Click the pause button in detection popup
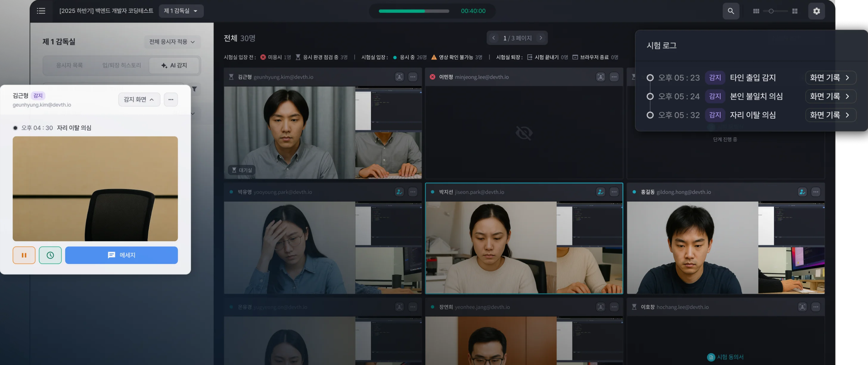The height and width of the screenshot is (365, 868). 24,255
